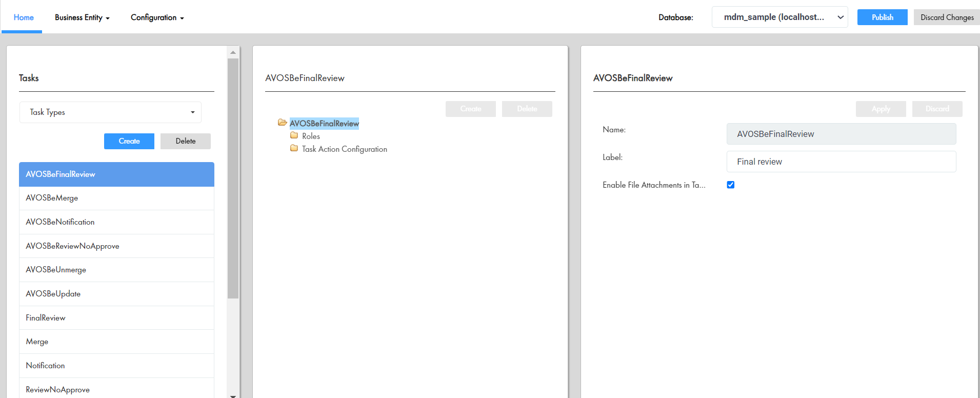Image resolution: width=980 pixels, height=398 pixels.
Task: Select the Notification task
Action: coord(116,366)
